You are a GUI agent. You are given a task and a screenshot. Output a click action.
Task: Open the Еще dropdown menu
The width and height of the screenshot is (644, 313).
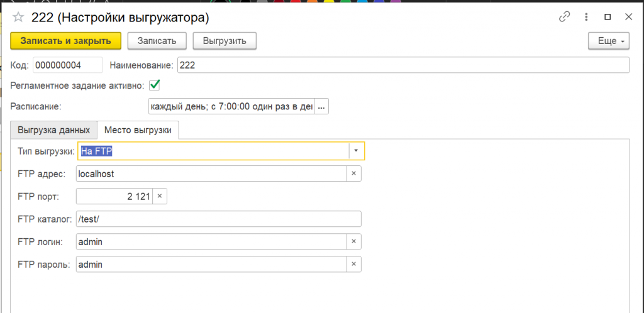[x=609, y=41]
